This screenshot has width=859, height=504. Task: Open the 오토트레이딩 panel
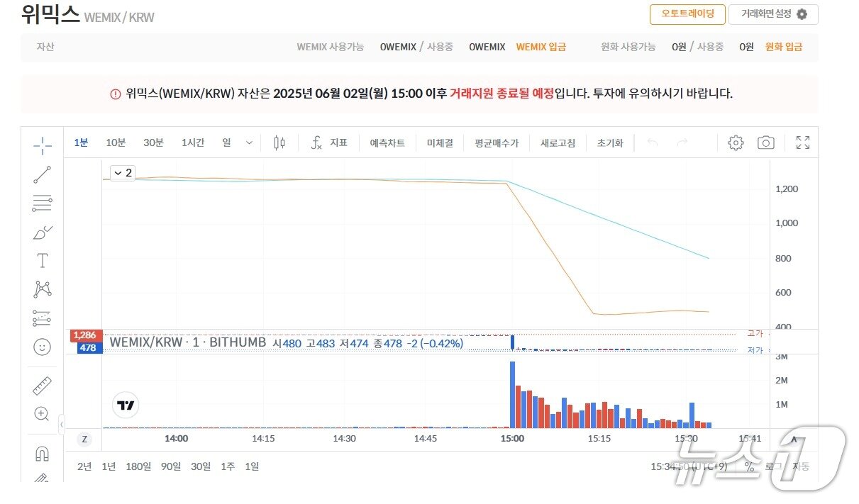(x=687, y=13)
